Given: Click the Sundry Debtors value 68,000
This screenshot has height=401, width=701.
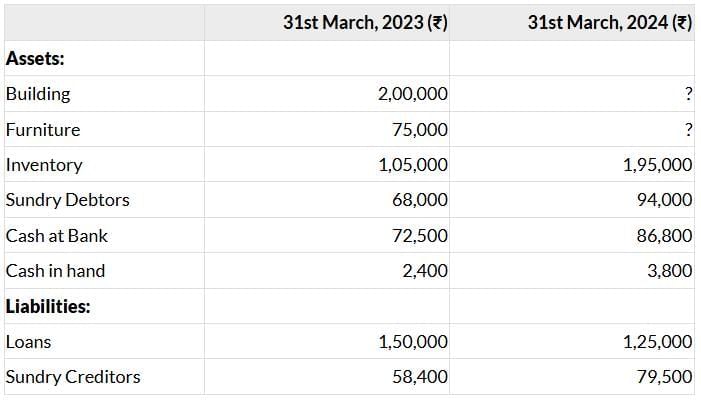Looking at the screenshot, I should tap(420, 200).
